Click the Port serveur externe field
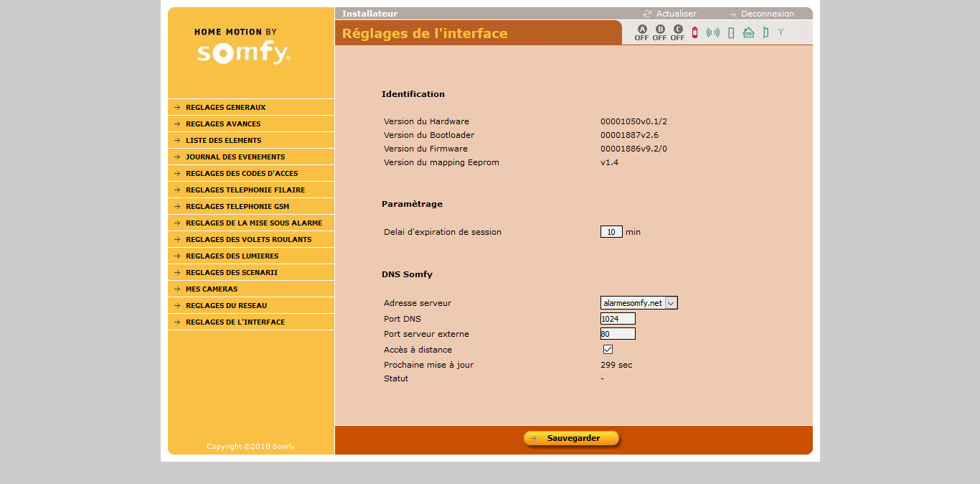Image resolution: width=980 pixels, height=484 pixels. pyautogui.click(x=618, y=334)
